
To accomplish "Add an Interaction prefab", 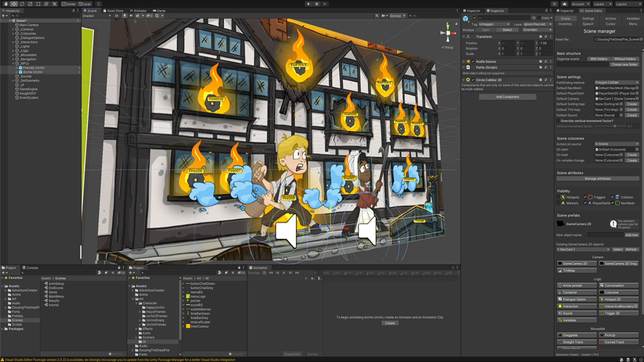I will (x=577, y=306).
